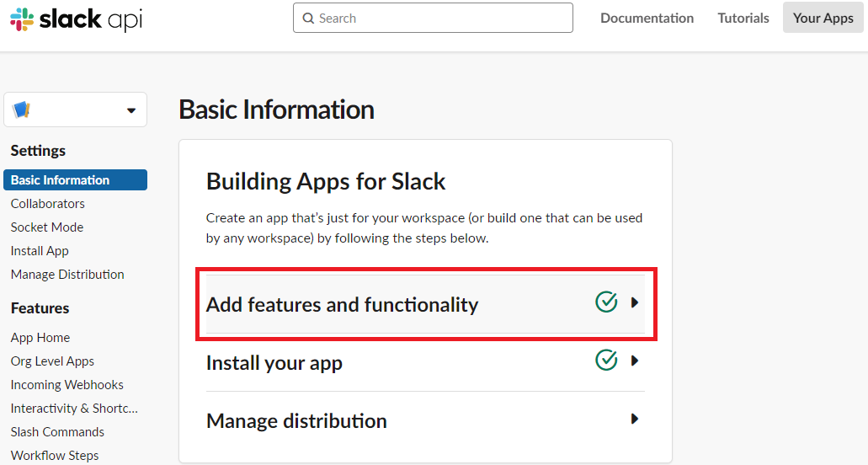Image resolution: width=868 pixels, height=465 pixels.
Task: Click the search magnifier icon
Action: pyautogui.click(x=308, y=18)
